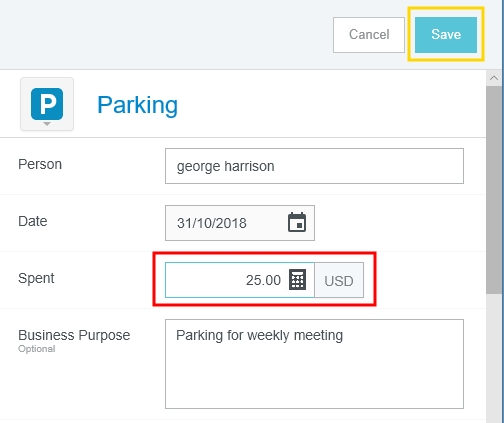Click inside the Business Purpose text area

click(314, 364)
